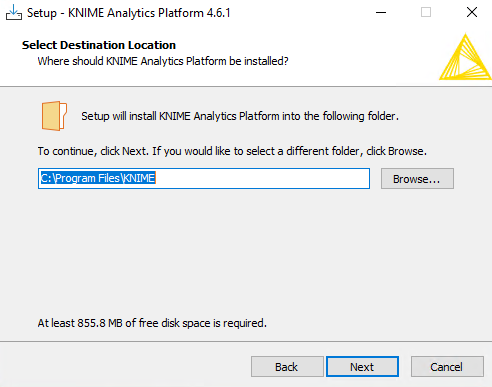Click the Next button
This screenshot has height=387, width=492.
362,367
